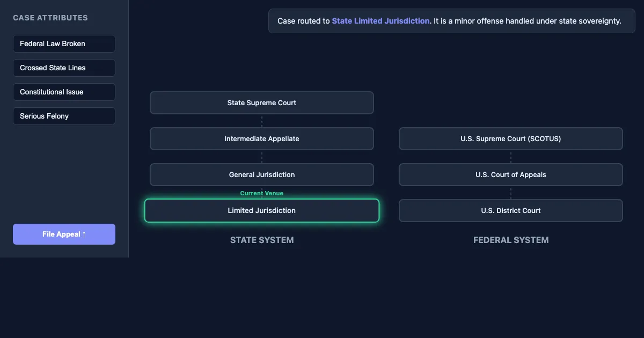Screen dimensions: 644x338
Task: Select the Intermediate Appellate court box
Action: [262, 138]
